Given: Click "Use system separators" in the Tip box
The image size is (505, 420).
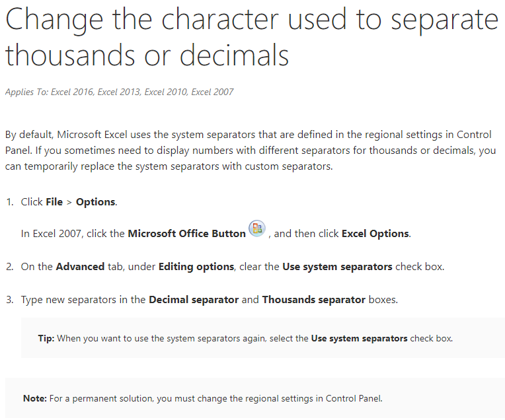Looking at the screenshot, I should (x=359, y=338).
